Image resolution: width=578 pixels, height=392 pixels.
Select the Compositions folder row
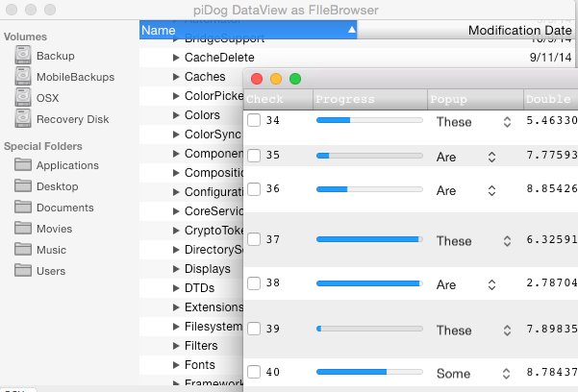(x=191, y=173)
